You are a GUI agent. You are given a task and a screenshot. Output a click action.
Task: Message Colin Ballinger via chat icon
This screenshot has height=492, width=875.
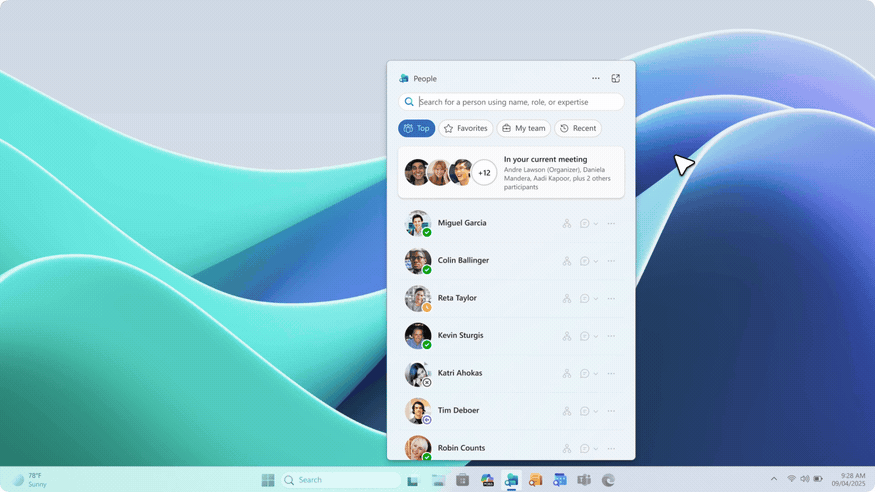coord(584,261)
